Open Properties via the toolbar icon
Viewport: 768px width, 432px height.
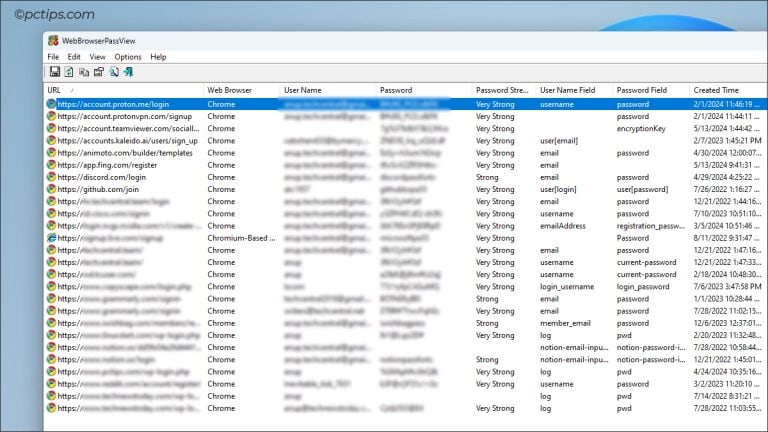tap(98, 72)
